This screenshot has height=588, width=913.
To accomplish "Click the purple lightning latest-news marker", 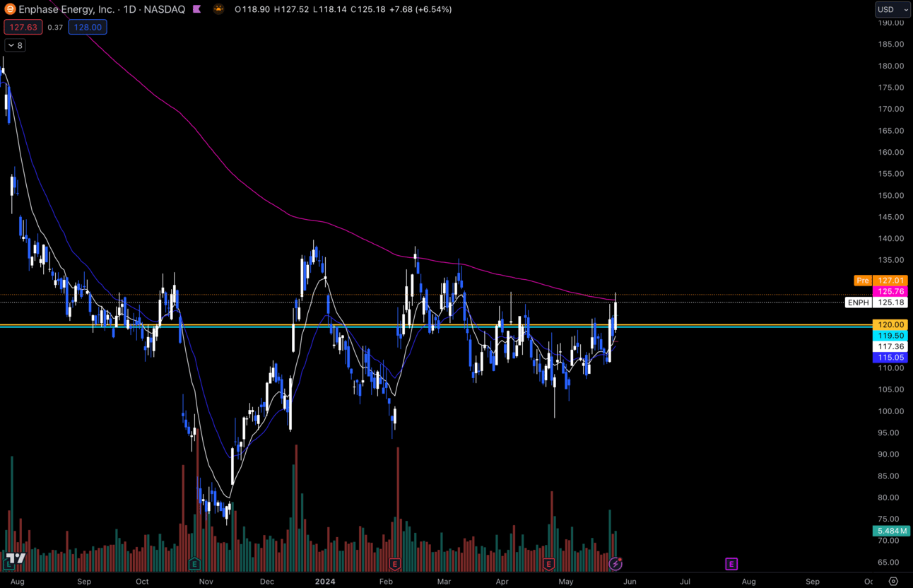I will [615, 563].
